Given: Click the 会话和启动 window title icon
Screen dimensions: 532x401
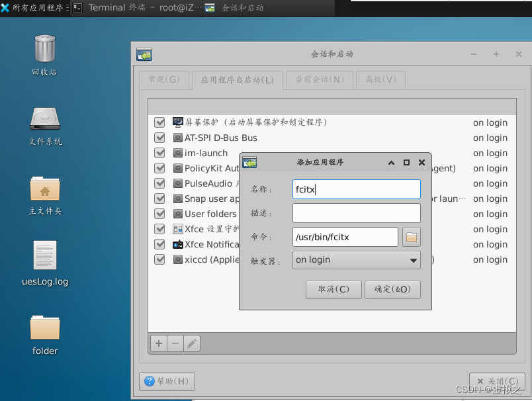Looking at the screenshot, I should pyautogui.click(x=144, y=54).
